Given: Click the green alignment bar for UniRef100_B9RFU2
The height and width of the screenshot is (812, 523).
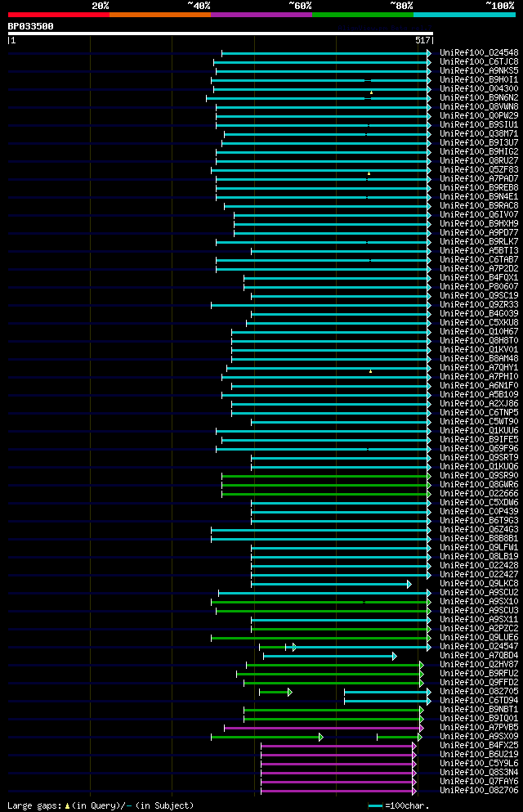Looking at the screenshot, I should tap(330, 675).
